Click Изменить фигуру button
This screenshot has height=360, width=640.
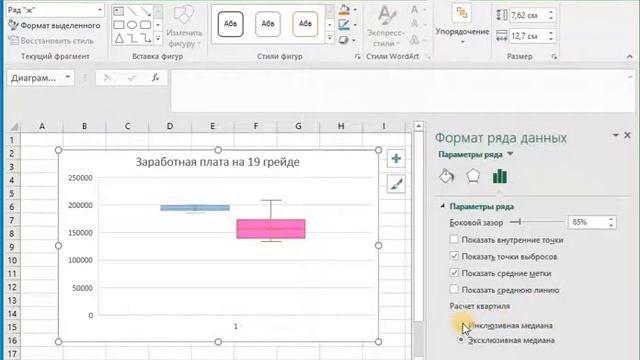pos(184,27)
